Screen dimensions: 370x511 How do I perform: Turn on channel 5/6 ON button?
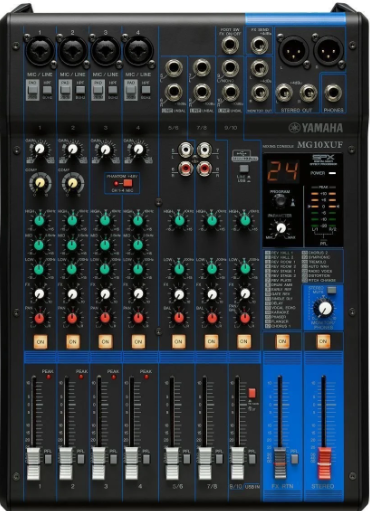[178, 342]
